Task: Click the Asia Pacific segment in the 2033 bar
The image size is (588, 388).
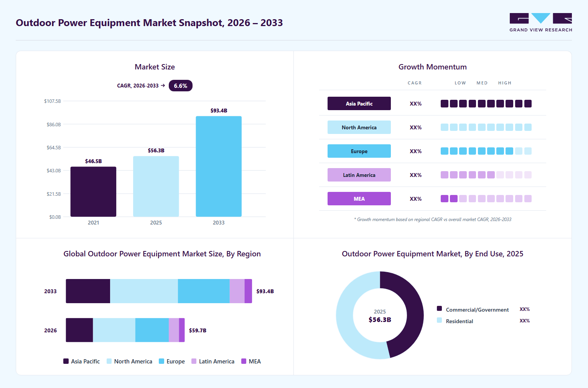Action: (88, 291)
